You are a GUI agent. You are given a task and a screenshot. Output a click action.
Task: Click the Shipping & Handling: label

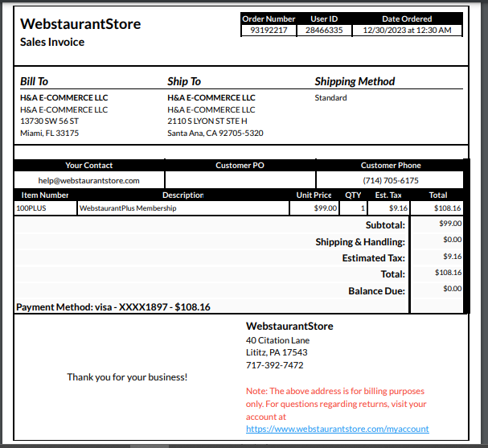coord(360,242)
